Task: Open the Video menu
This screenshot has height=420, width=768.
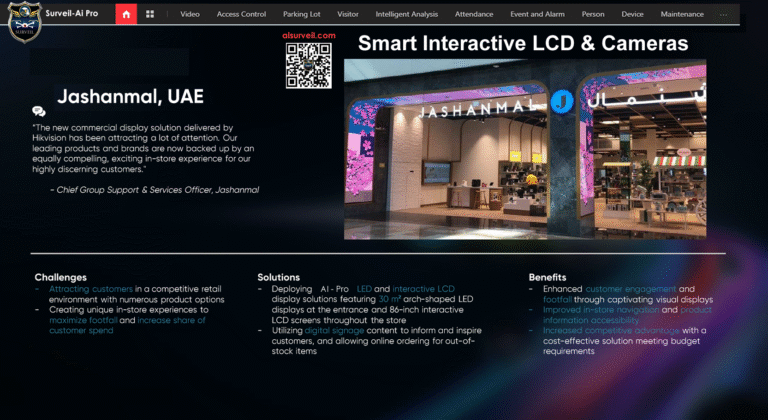Action: pos(190,14)
